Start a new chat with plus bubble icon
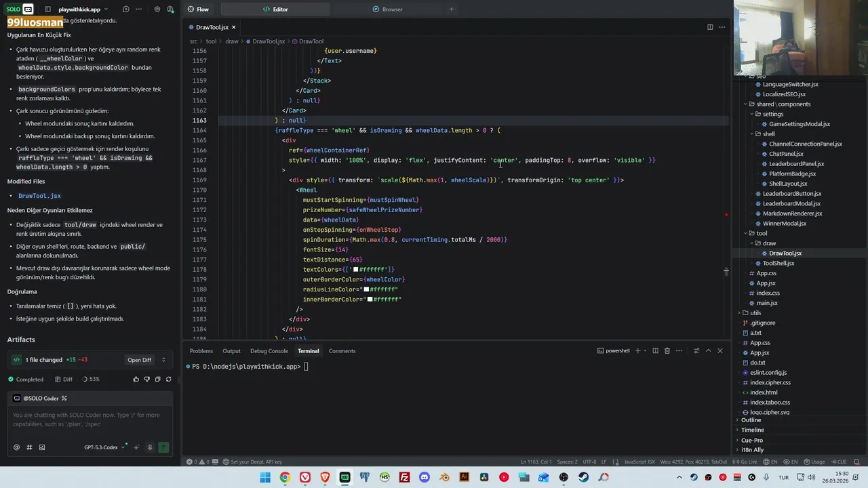 [x=126, y=9]
